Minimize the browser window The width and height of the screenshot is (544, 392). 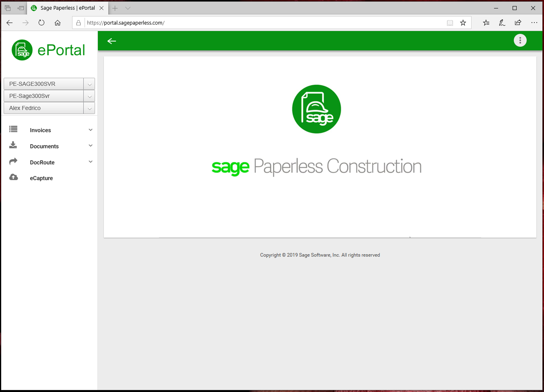coord(496,8)
